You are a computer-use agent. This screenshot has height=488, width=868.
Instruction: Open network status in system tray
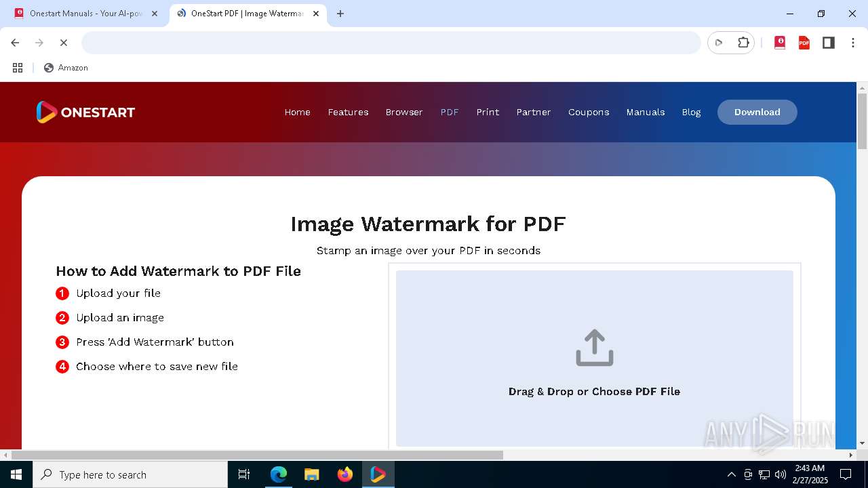click(764, 474)
